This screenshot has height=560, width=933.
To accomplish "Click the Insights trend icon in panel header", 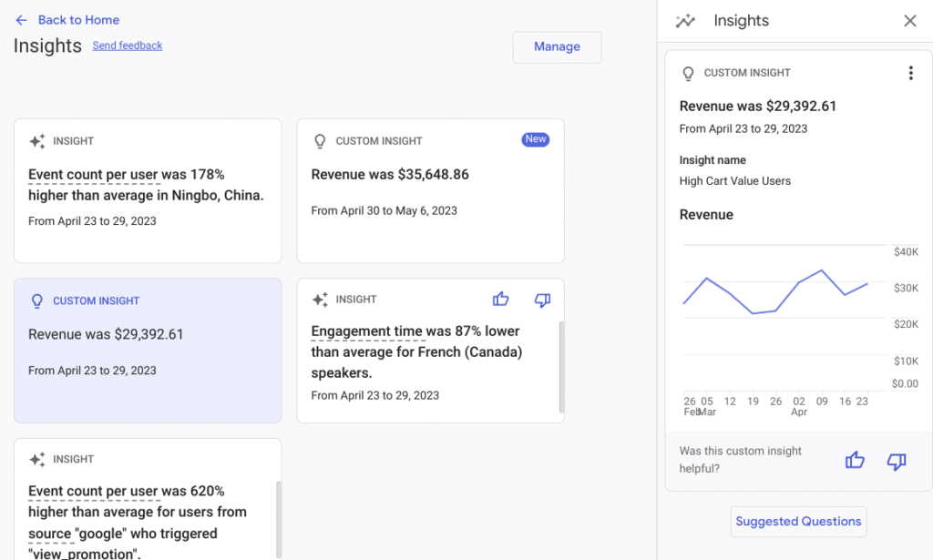I will pos(685,21).
